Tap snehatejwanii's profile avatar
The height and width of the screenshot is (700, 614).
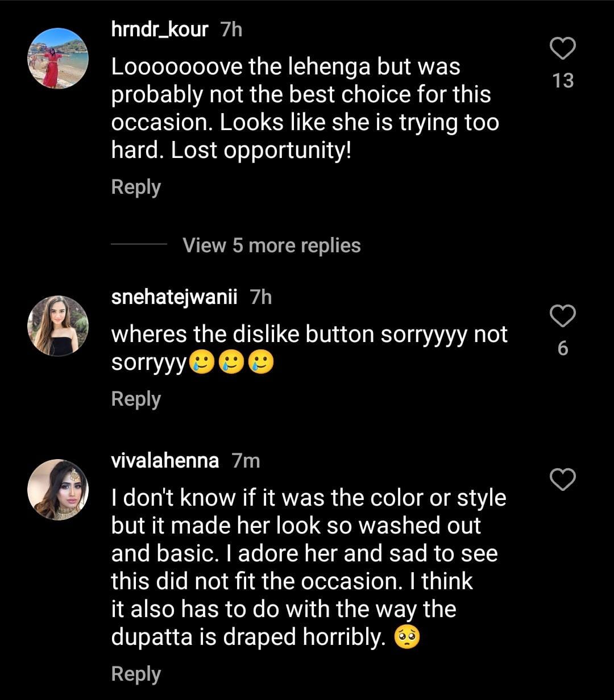click(58, 326)
